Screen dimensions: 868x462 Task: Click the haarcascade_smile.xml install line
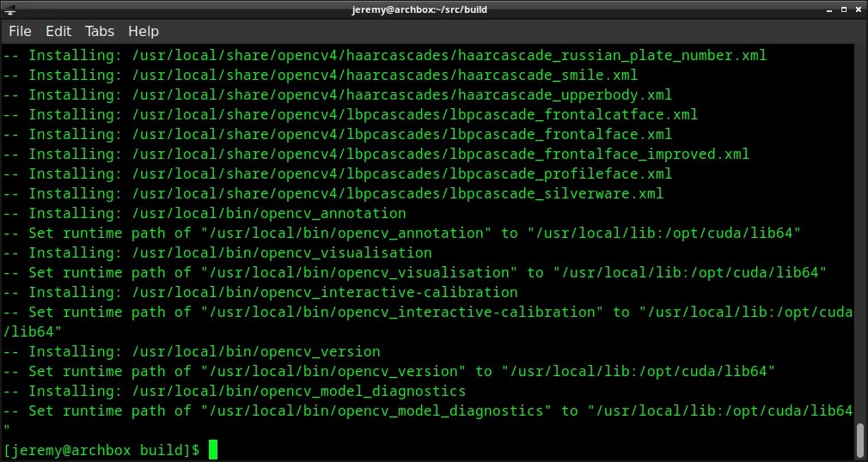coord(321,75)
